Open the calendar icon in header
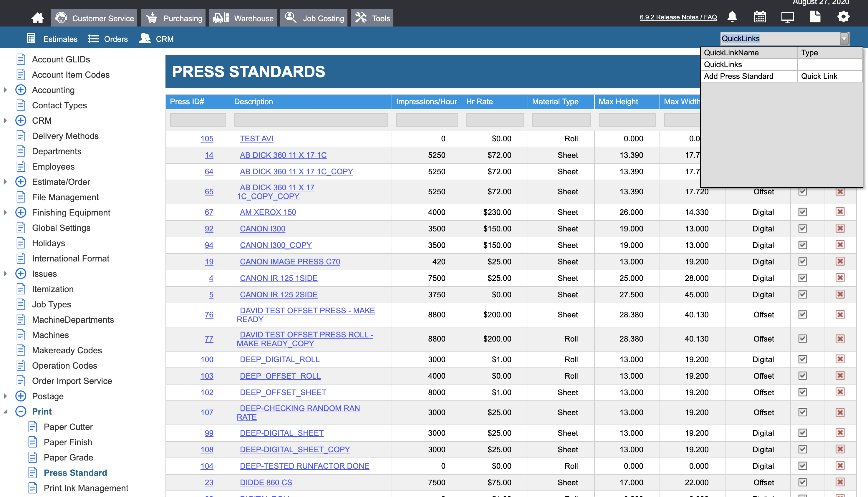The height and width of the screenshot is (497, 868). [760, 17]
